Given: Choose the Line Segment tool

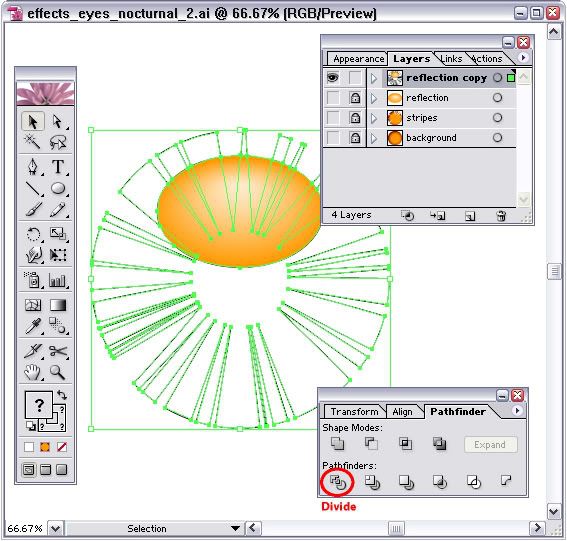Looking at the screenshot, I should [x=33, y=188].
